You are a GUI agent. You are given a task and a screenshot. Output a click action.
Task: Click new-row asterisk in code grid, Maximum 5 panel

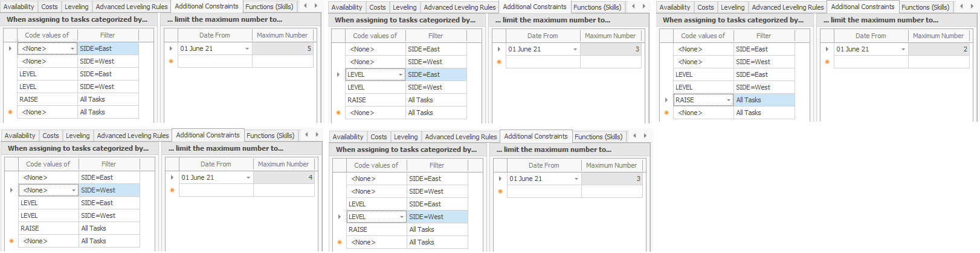pyautogui.click(x=10, y=112)
